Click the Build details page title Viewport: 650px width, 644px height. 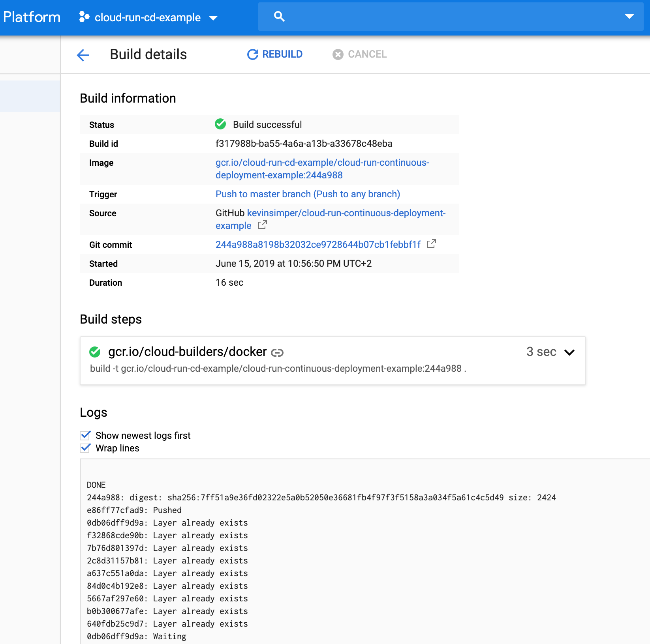tap(148, 54)
